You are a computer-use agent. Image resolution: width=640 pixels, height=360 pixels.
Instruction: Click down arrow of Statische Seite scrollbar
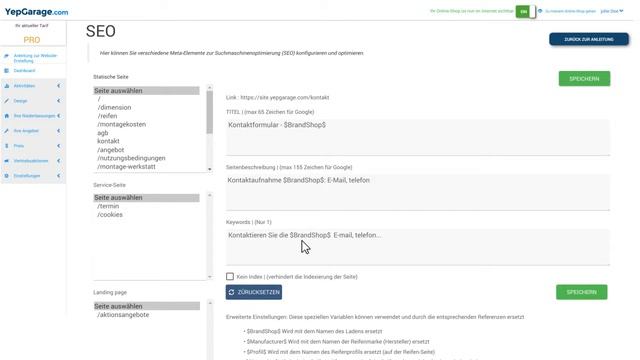(x=210, y=169)
